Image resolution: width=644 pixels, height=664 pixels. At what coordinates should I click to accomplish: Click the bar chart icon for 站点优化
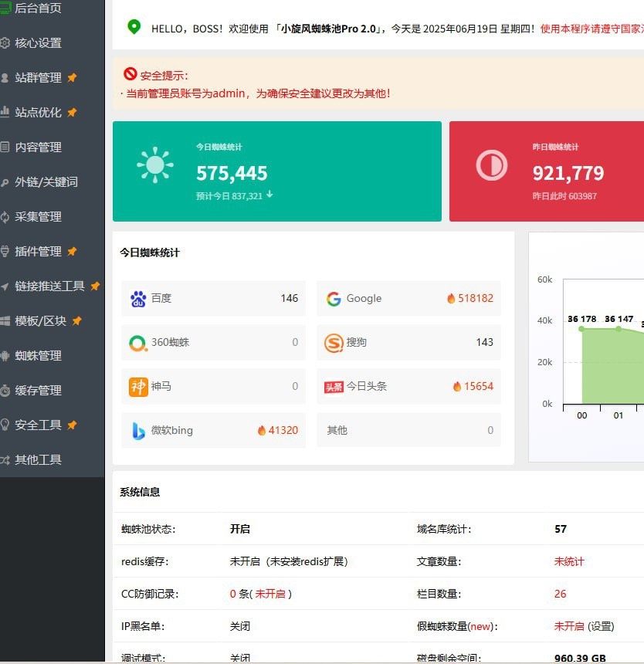click(x=5, y=112)
